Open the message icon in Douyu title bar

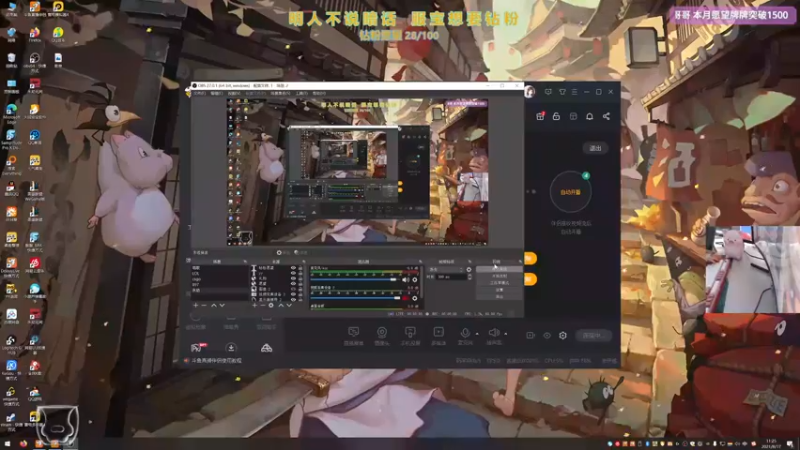point(548,92)
